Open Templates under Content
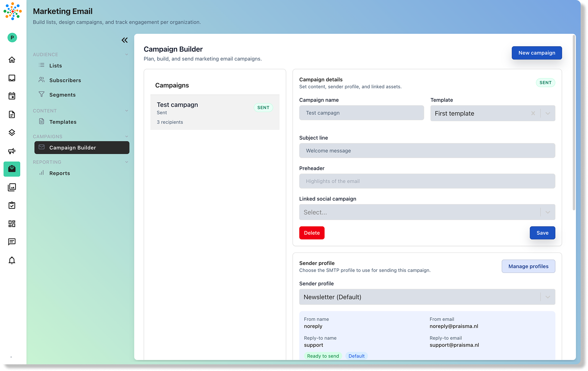This screenshot has width=588, height=371. (x=63, y=122)
